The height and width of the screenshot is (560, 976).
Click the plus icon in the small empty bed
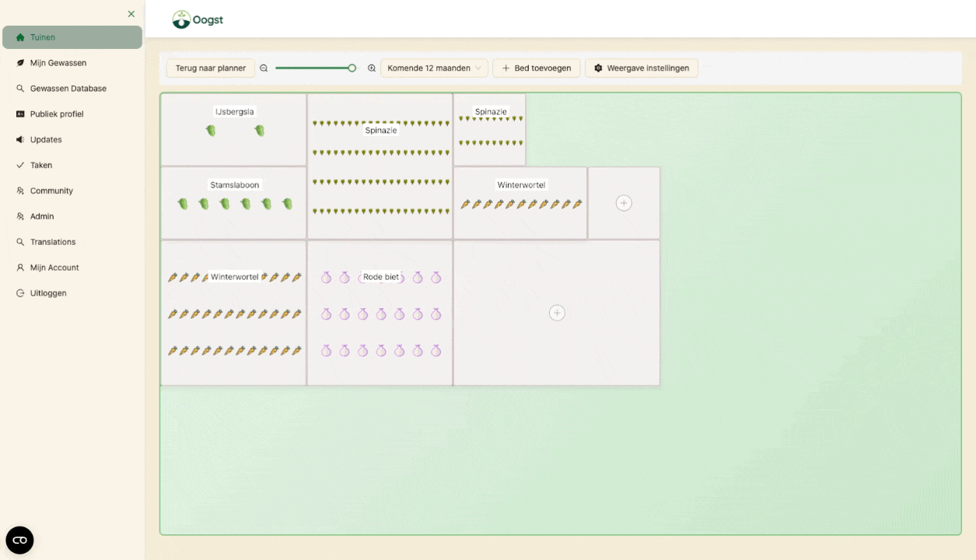click(624, 203)
